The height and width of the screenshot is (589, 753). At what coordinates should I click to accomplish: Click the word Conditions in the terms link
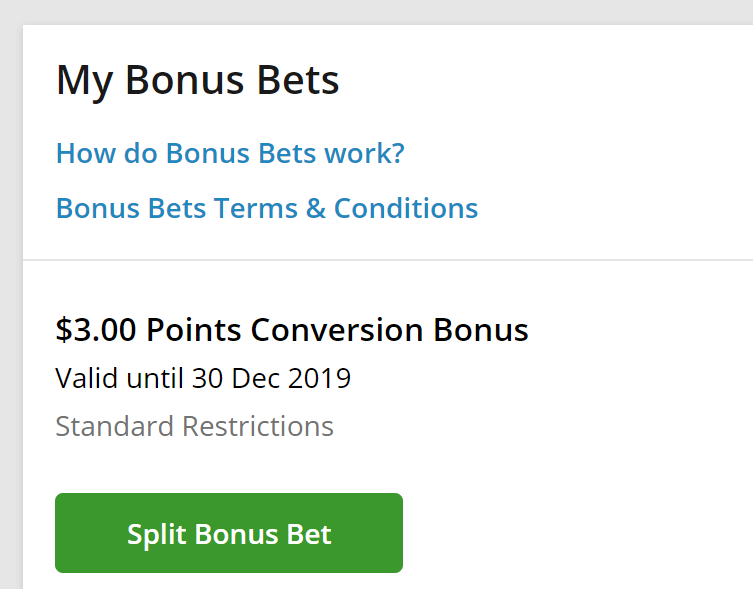pos(406,209)
